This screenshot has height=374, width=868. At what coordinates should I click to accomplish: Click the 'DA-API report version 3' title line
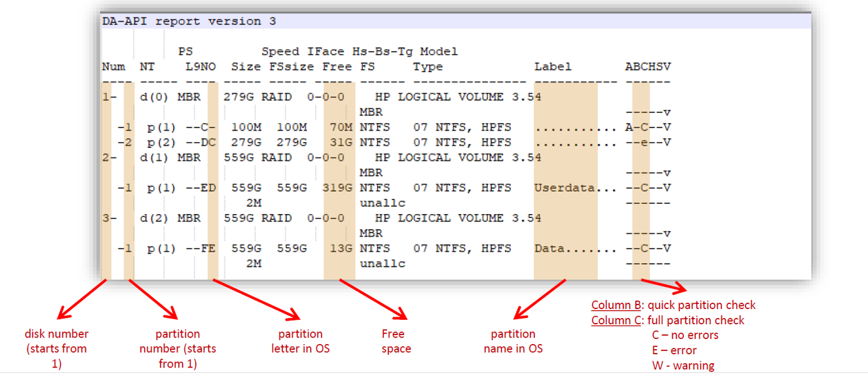pos(189,21)
